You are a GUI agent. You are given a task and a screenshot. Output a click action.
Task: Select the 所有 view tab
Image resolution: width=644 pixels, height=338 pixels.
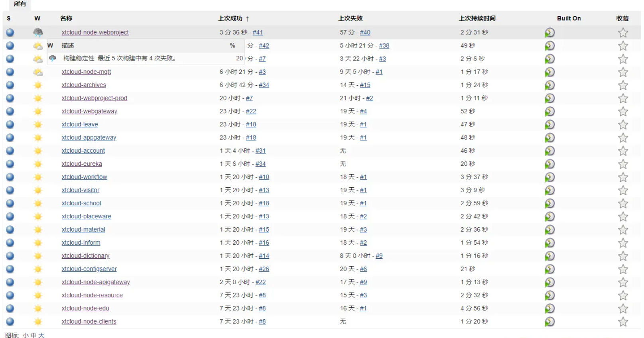(x=20, y=4)
